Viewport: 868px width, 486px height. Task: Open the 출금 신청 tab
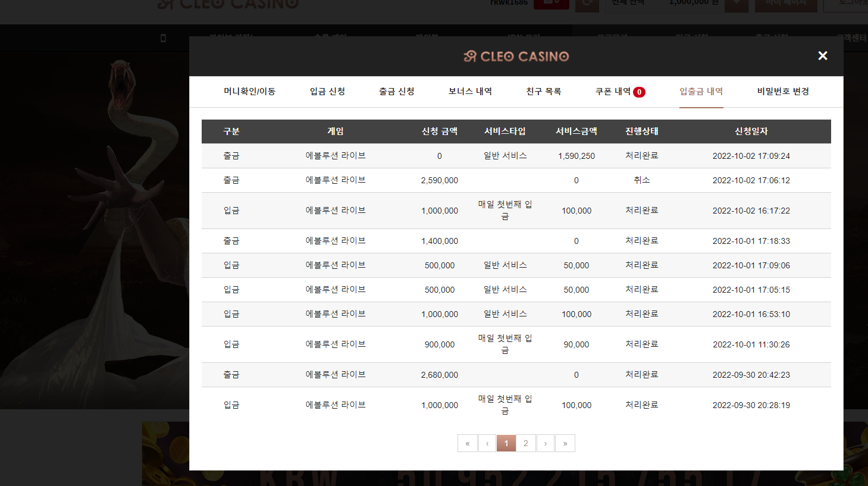coord(397,91)
